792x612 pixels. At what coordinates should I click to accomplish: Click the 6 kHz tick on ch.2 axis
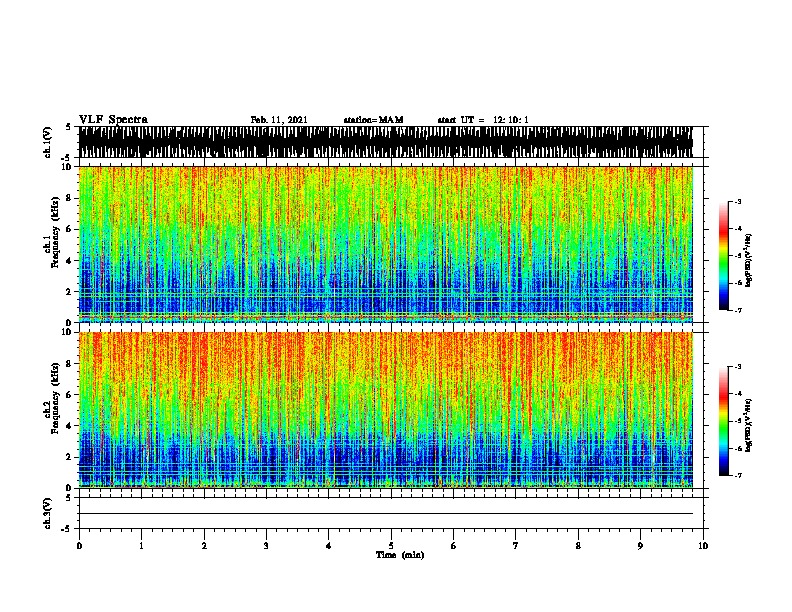69,394
